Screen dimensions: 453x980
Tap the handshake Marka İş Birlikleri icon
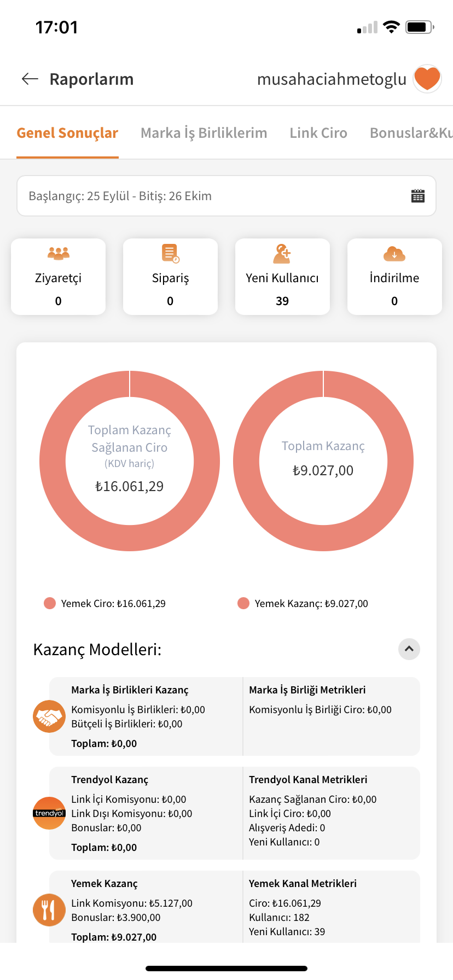pyautogui.click(x=49, y=716)
